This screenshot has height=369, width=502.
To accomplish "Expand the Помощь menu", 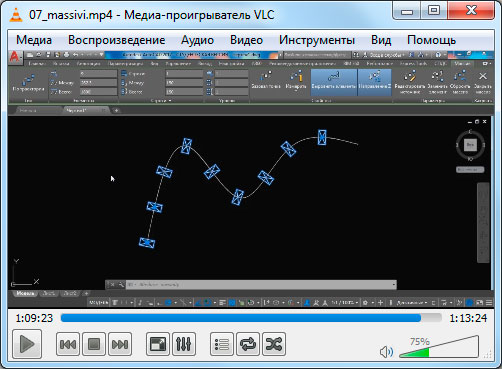I will (x=431, y=40).
